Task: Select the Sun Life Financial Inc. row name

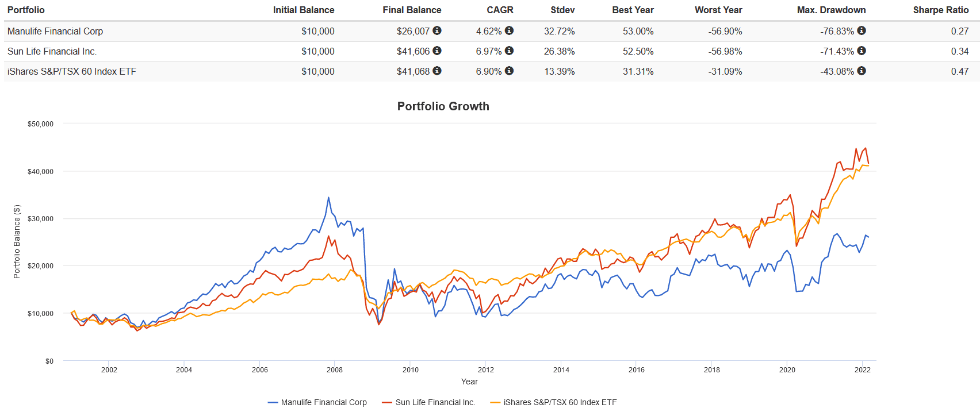Action: [x=52, y=51]
